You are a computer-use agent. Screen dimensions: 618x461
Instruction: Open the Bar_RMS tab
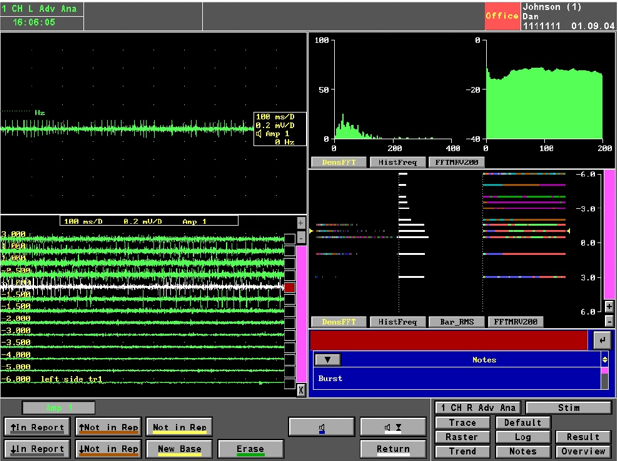pyautogui.click(x=456, y=322)
